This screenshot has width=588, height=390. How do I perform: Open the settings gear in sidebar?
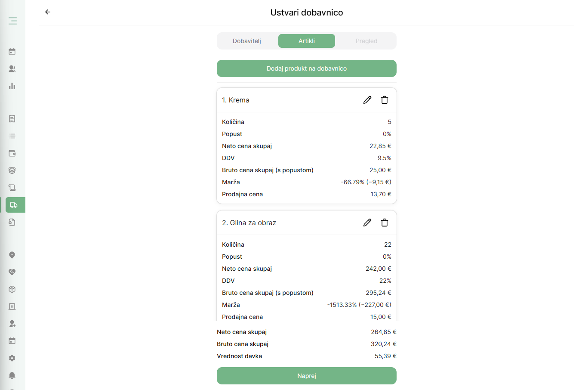[x=12, y=358]
